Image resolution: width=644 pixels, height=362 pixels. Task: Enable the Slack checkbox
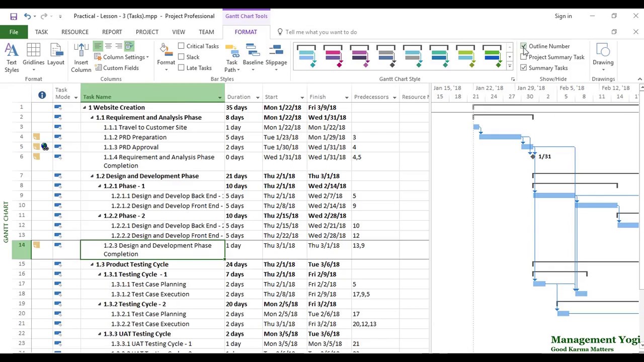181,57
